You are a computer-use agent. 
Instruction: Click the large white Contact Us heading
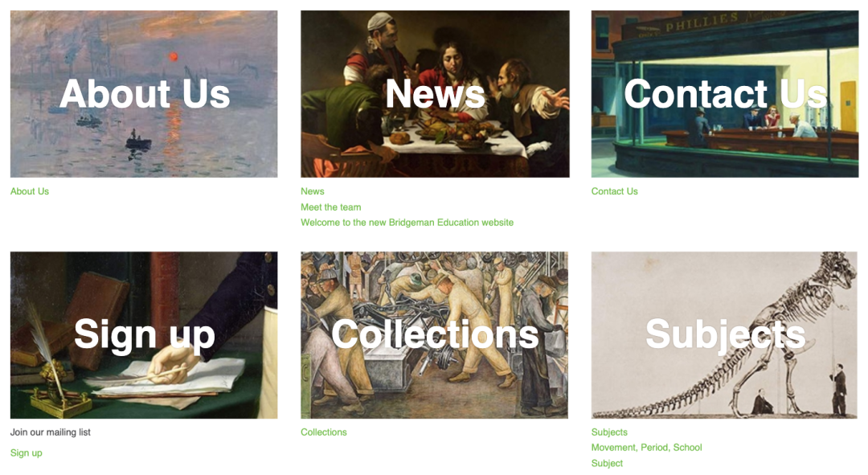point(725,93)
